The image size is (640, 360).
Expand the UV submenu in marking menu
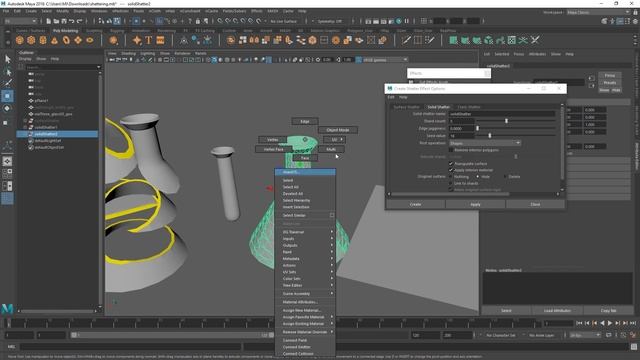tap(335, 140)
